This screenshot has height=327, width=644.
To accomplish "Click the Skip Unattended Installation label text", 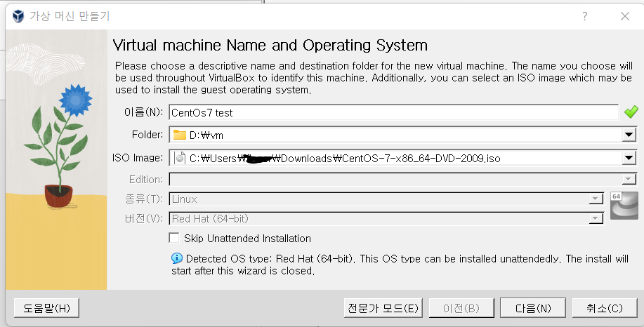I will (x=247, y=239).
